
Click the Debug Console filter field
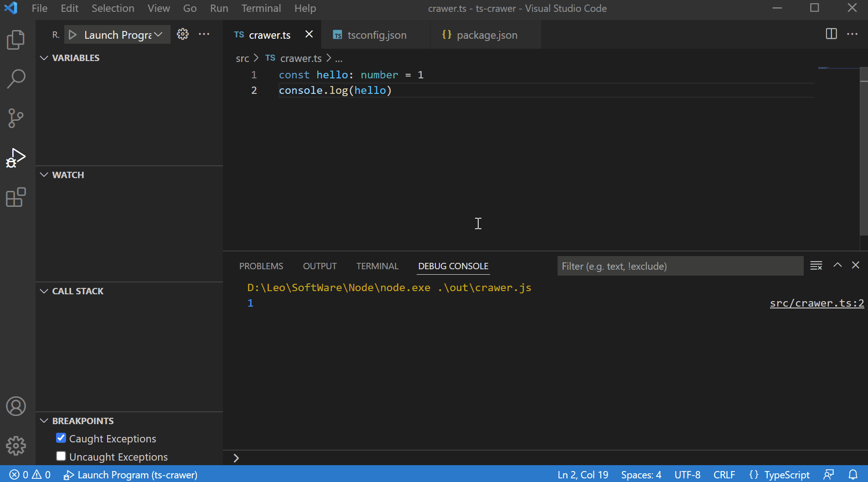[x=680, y=266]
